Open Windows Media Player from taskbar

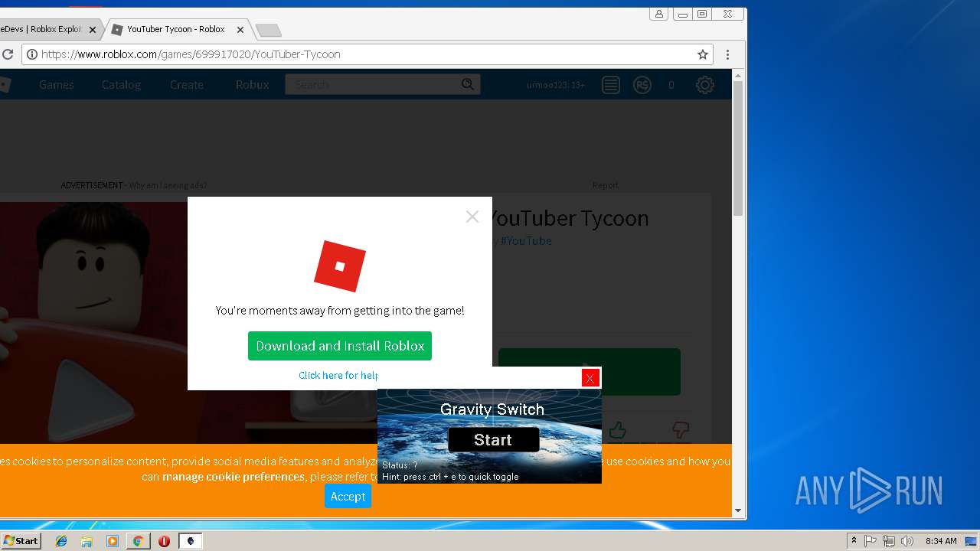pos(113,541)
